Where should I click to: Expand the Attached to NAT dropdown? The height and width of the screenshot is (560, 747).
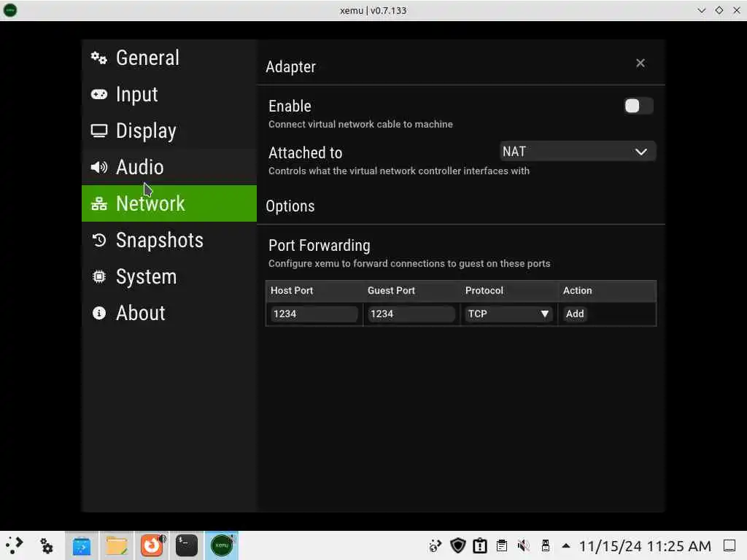point(578,152)
